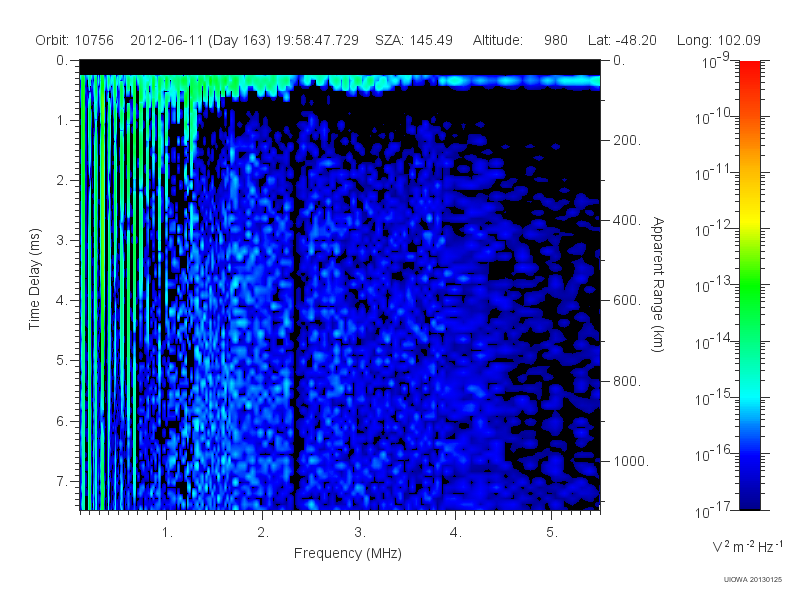The image size is (800, 600).
Task: Click the '600.' apparent range tick label
Action: pyautogui.click(x=627, y=301)
